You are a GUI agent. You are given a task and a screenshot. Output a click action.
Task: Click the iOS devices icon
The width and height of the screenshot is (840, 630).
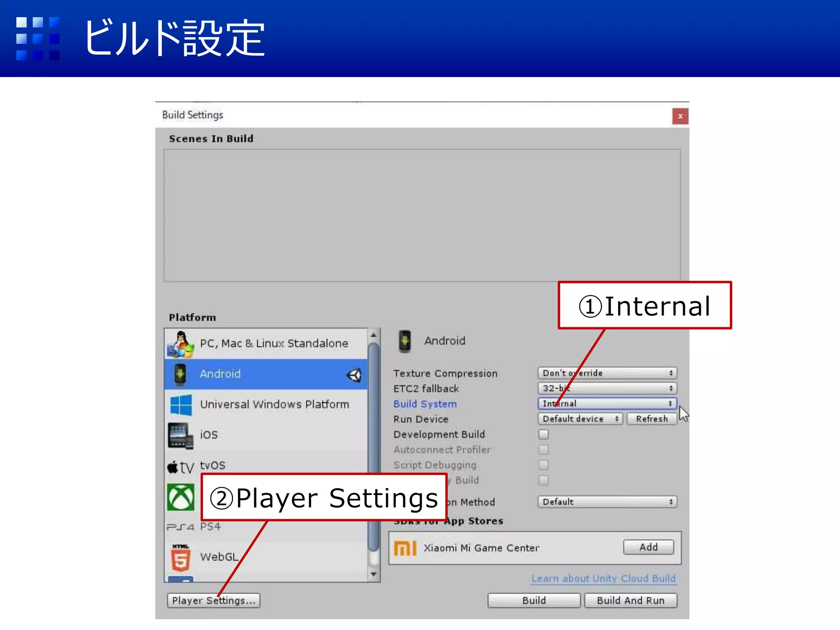point(180,436)
